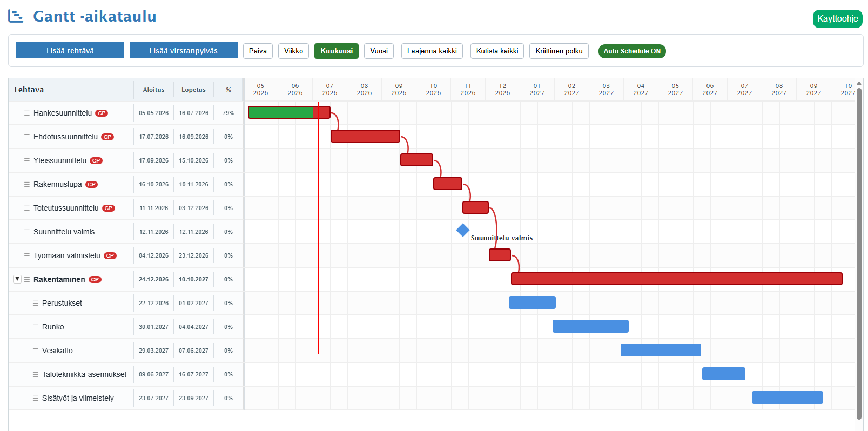Click the CP badge next to Yleissuunnittelu

pyautogui.click(x=96, y=161)
